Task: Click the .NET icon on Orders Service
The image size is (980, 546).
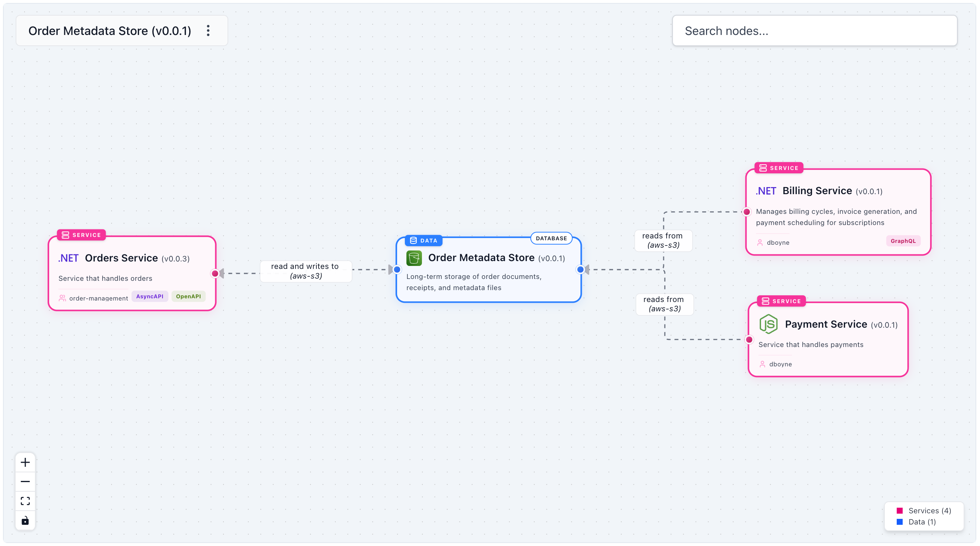Action: (68, 258)
